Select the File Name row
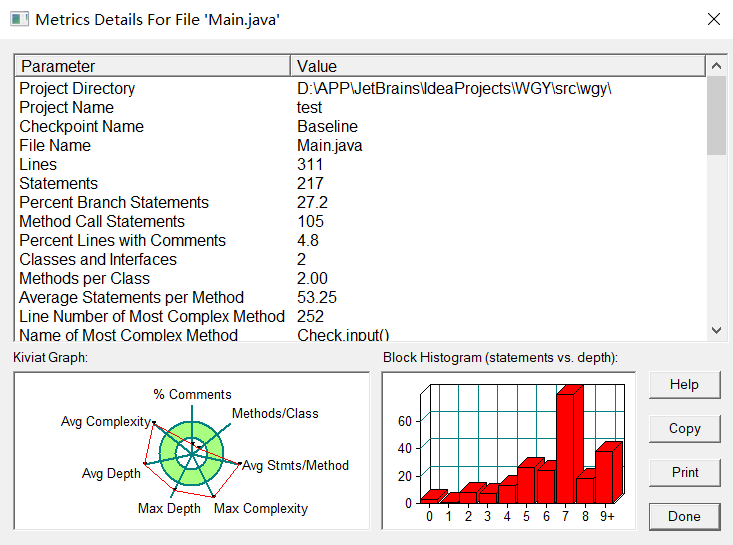 pos(360,145)
